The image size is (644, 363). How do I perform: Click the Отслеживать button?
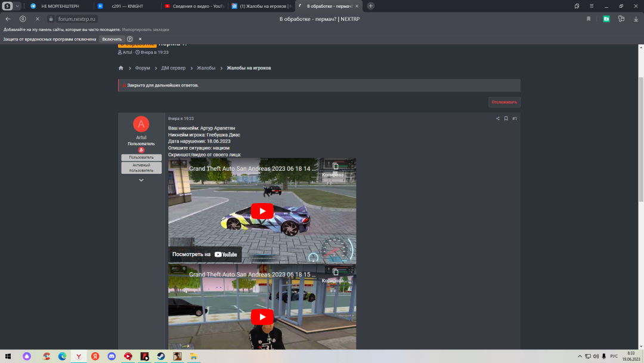click(x=504, y=102)
